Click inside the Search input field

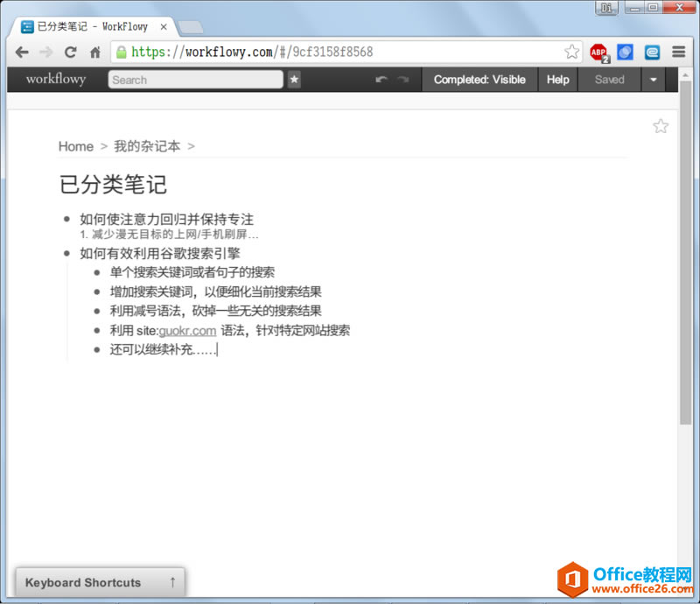pyautogui.click(x=192, y=80)
